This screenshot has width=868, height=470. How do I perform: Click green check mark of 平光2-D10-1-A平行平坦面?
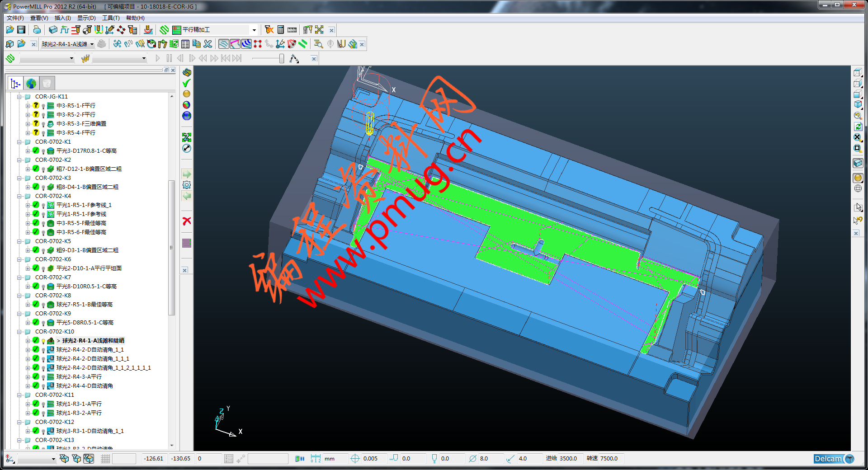[36, 268]
